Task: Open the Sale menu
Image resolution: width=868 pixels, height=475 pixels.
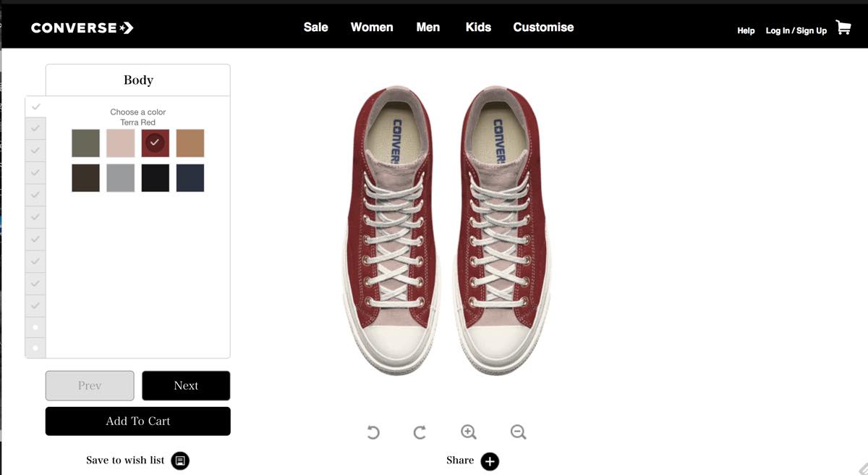Action: [316, 28]
